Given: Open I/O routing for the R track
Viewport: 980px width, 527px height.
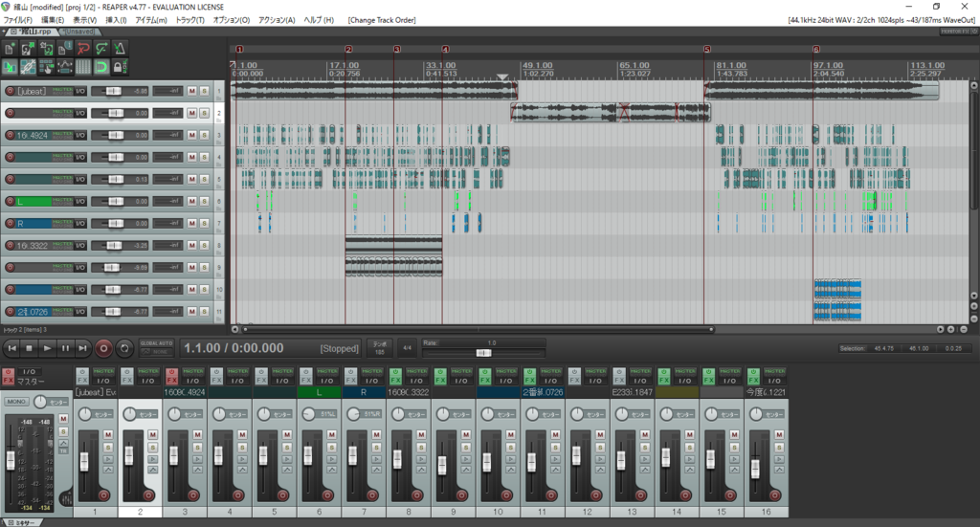Looking at the screenshot, I should [x=80, y=224].
